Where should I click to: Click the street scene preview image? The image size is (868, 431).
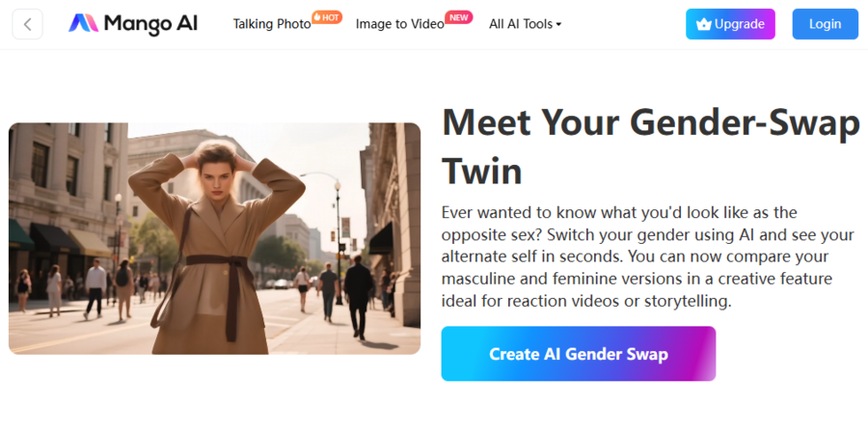click(x=214, y=238)
